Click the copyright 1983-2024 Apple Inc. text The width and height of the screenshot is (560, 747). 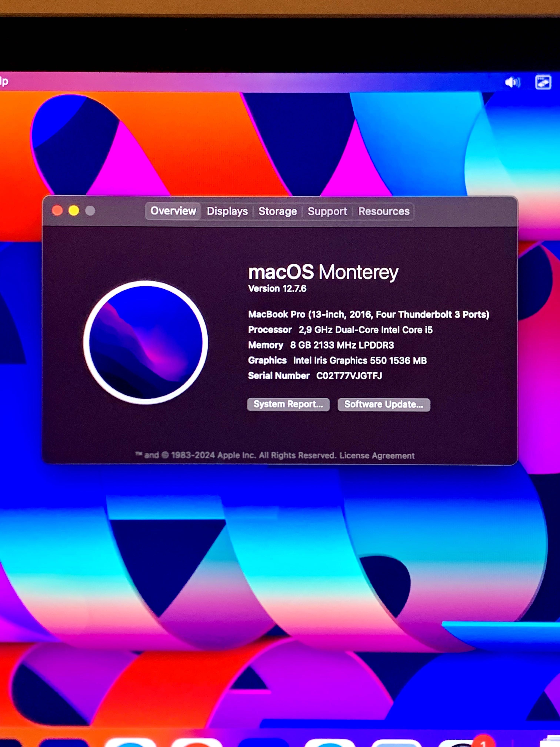[236, 455]
